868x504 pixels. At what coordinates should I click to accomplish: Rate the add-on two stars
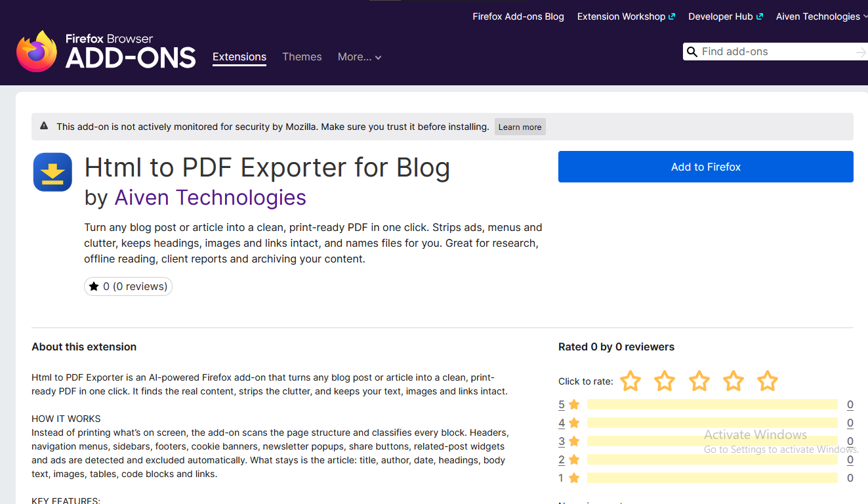pyautogui.click(x=665, y=381)
